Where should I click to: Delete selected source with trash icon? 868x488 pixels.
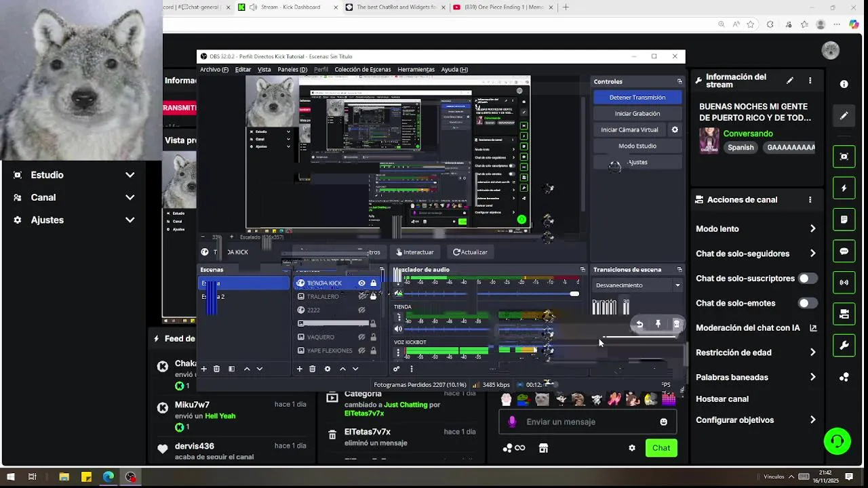click(x=312, y=369)
